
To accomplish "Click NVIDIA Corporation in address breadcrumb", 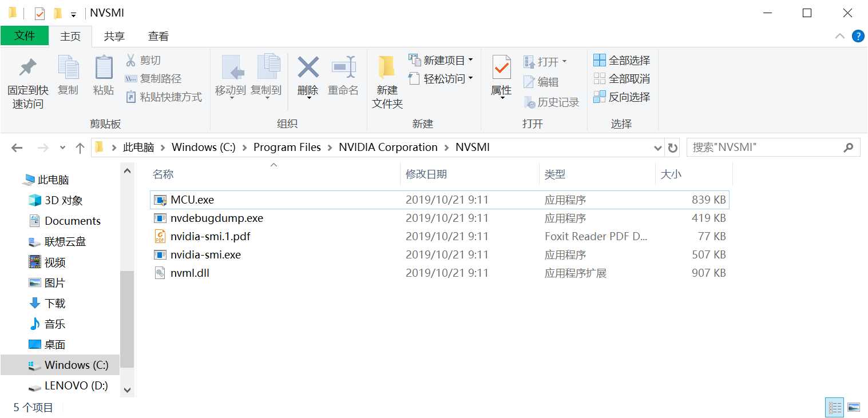I will pyautogui.click(x=388, y=148).
